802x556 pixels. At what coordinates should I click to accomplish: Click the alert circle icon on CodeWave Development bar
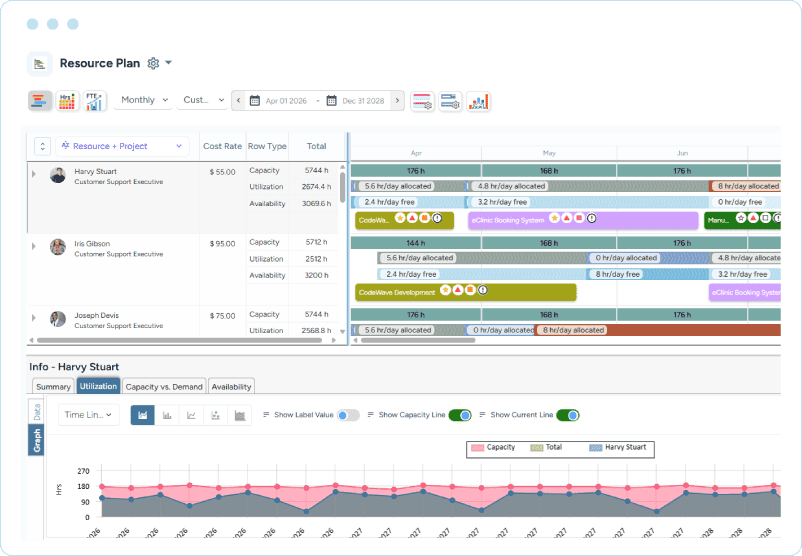[482, 290]
